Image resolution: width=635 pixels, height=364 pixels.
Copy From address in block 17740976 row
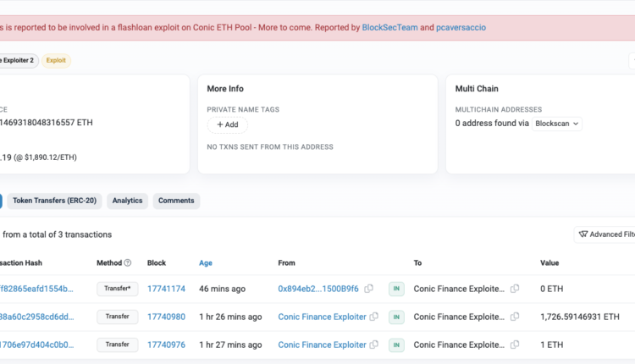click(x=376, y=345)
